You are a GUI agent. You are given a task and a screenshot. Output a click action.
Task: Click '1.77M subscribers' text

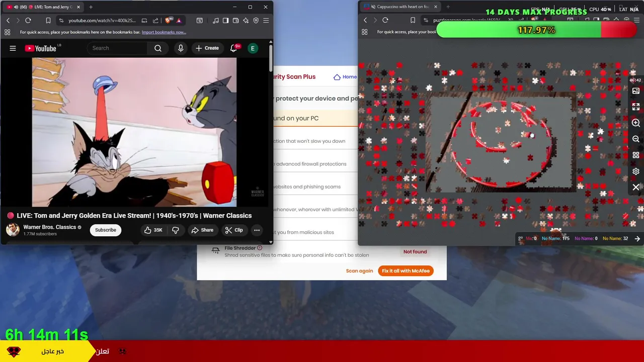click(x=40, y=234)
